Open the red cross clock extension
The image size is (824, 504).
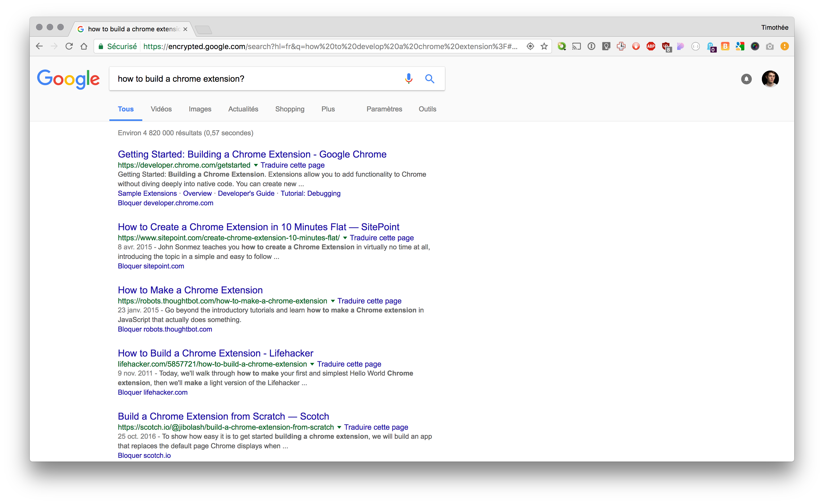621,46
